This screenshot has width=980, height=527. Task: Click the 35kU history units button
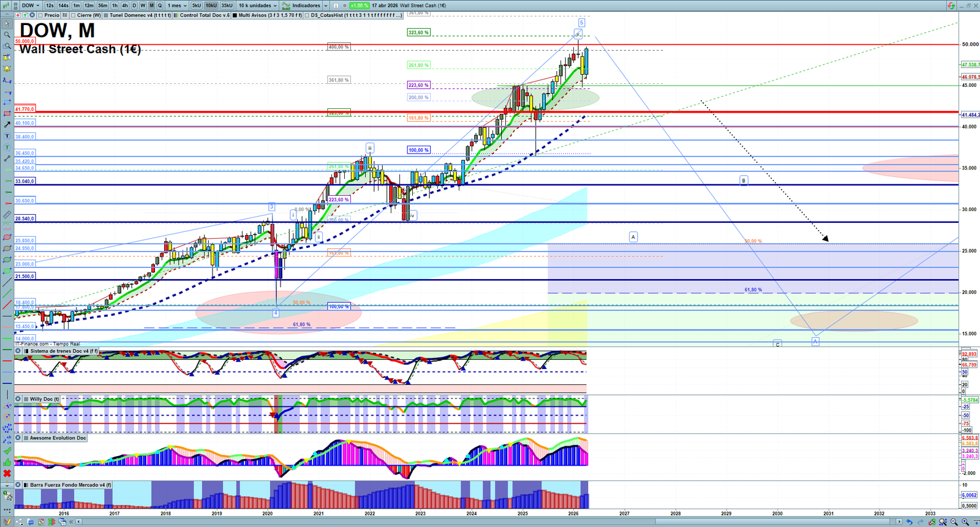click(227, 6)
